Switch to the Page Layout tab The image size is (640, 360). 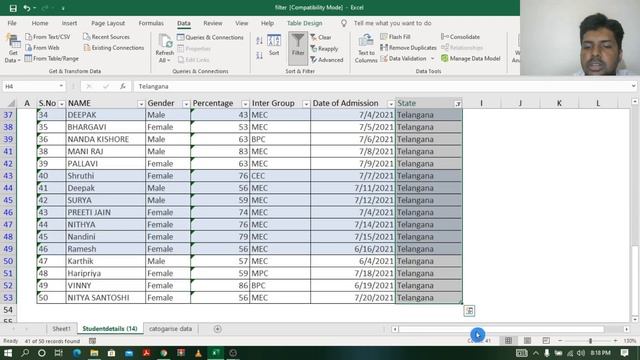(x=108, y=23)
